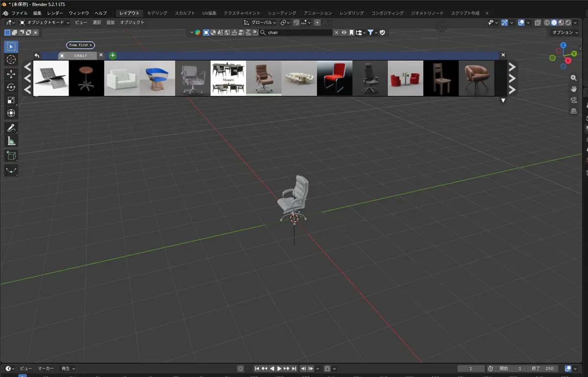Toggle X-ray view button
This screenshot has height=377, width=588.
538,23
